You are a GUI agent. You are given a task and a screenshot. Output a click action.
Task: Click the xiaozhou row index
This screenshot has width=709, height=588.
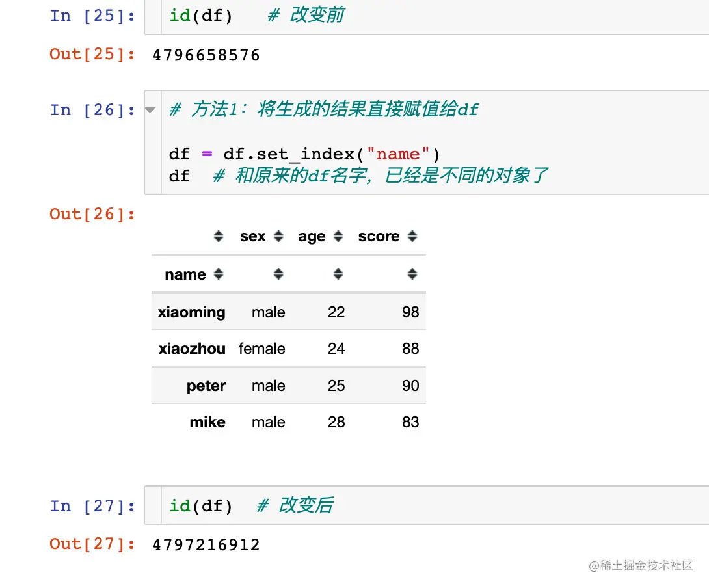point(192,349)
